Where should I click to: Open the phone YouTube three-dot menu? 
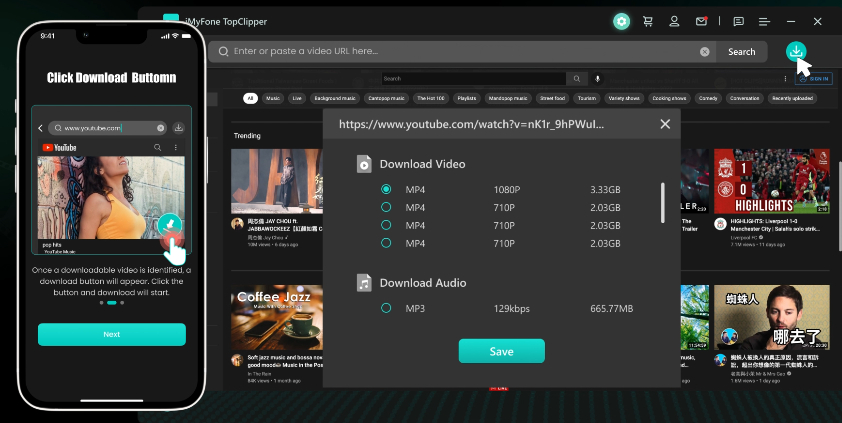[176, 147]
